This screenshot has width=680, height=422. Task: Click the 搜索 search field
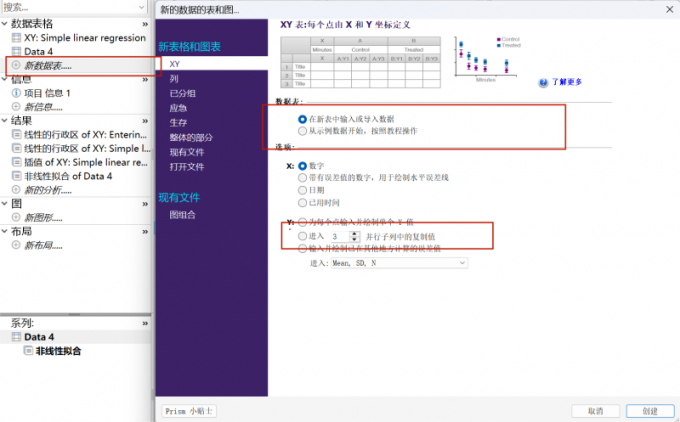point(74,7)
